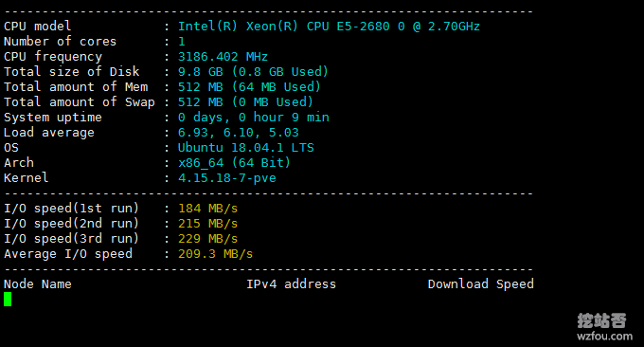Click the Kernel label
This screenshot has width=644, height=347.
coord(27,178)
